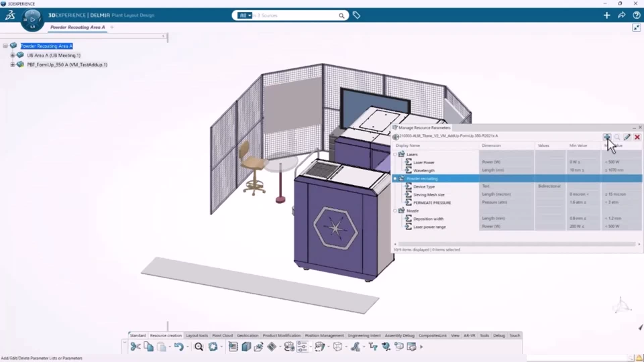The width and height of the screenshot is (644, 362).
Task: Click the search input field at top
Action: pyautogui.click(x=295, y=15)
